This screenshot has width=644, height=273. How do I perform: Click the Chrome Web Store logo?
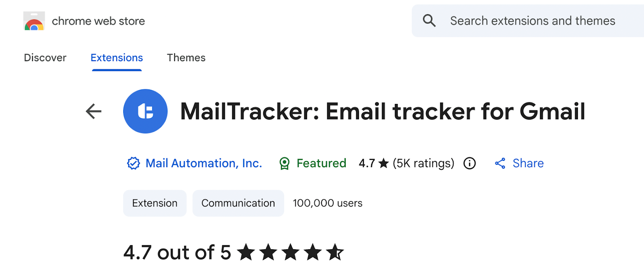point(33,21)
